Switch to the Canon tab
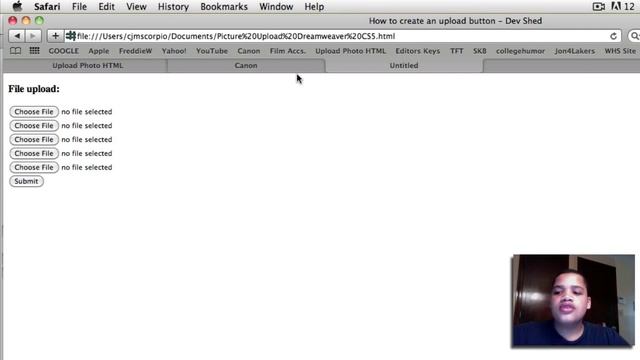Viewport: 640px width, 360px height. pos(246,65)
